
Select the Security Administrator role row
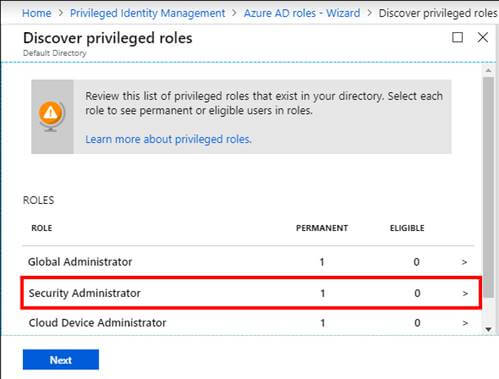(x=251, y=293)
